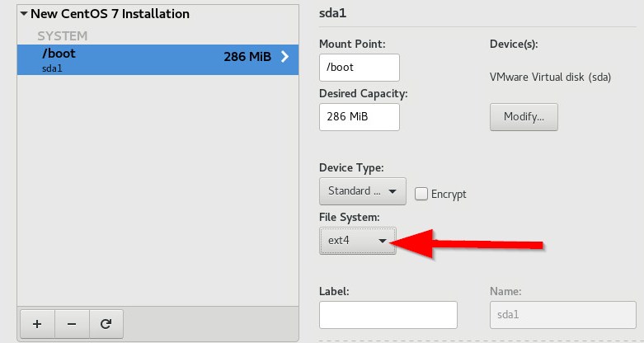
Task: Click the VMware Virtual disk (sda) text
Action: (550, 78)
